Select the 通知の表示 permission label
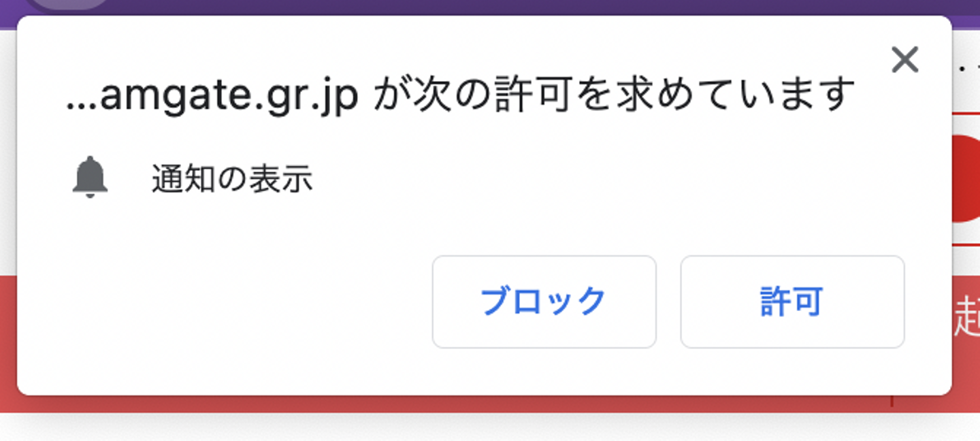The width and height of the screenshot is (980, 441). 232,180
